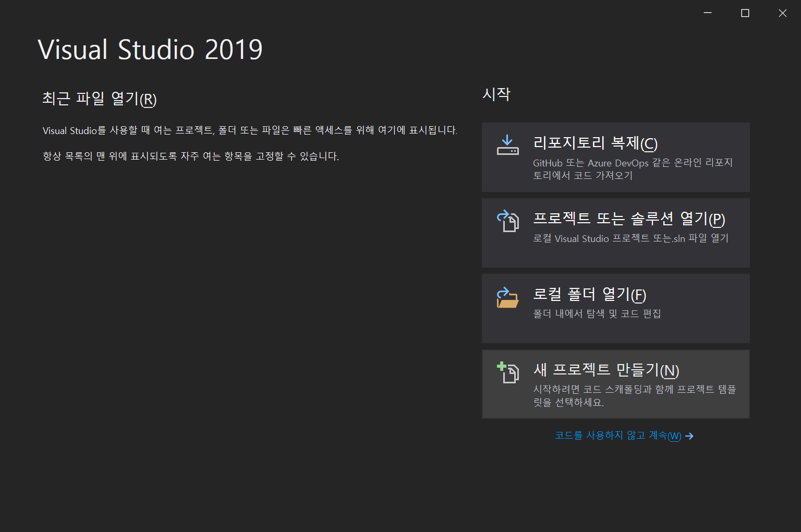Close the Visual Studio start window
This screenshot has height=532, width=801.
pyautogui.click(x=783, y=13)
